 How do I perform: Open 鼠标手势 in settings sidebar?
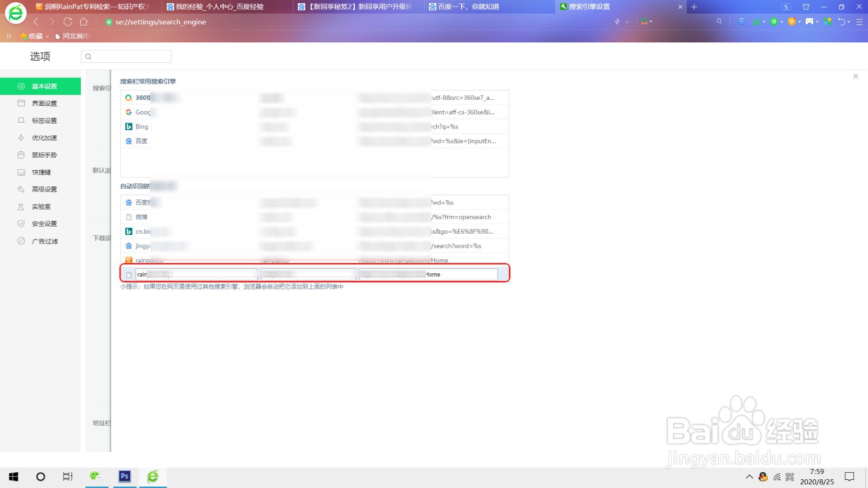pyautogui.click(x=40, y=155)
